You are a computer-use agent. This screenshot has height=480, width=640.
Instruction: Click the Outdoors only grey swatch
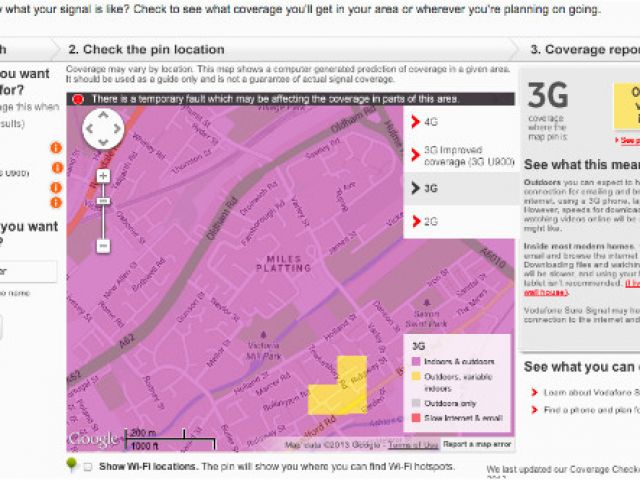pos(416,403)
